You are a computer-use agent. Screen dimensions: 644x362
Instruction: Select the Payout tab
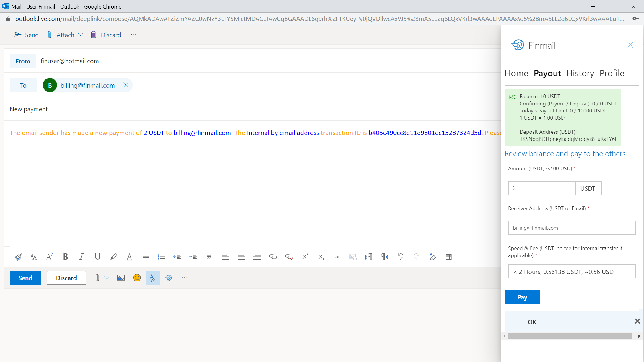[547, 73]
